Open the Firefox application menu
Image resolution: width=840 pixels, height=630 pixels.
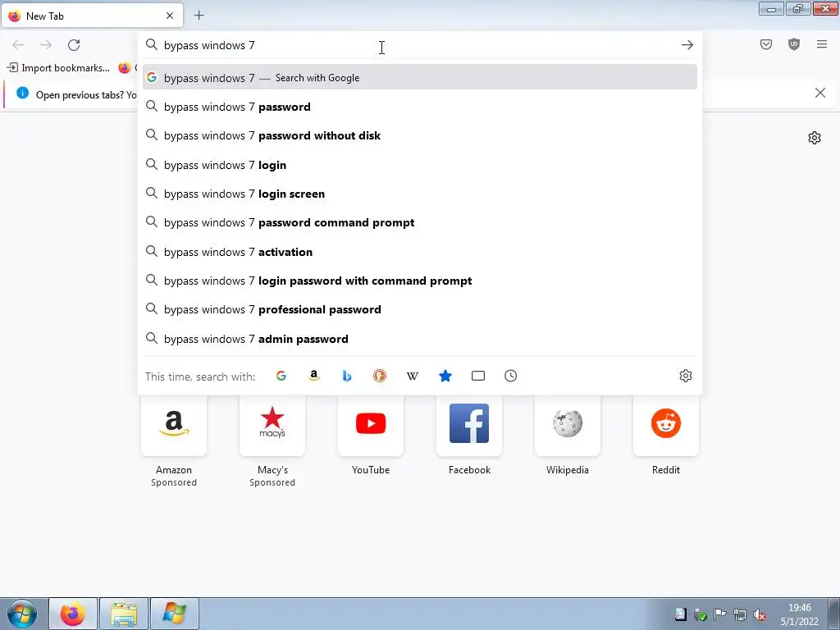tap(822, 45)
